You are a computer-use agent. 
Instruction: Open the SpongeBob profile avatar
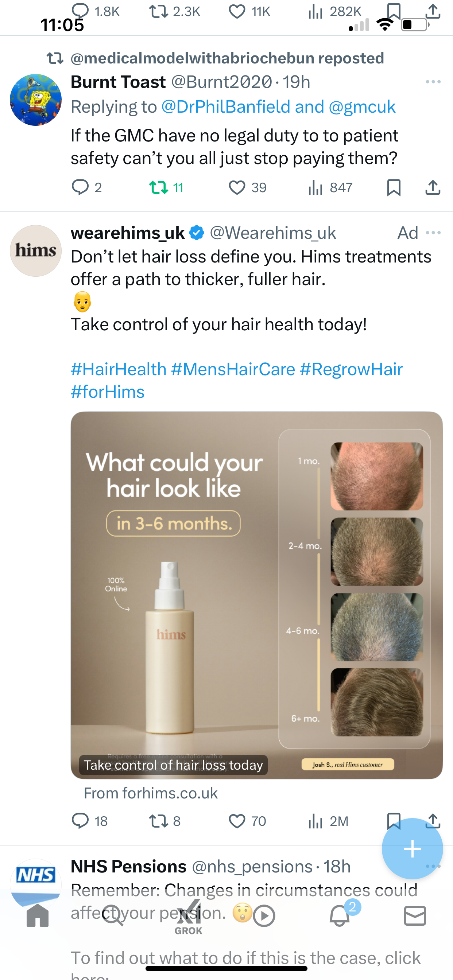click(x=36, y=100)
